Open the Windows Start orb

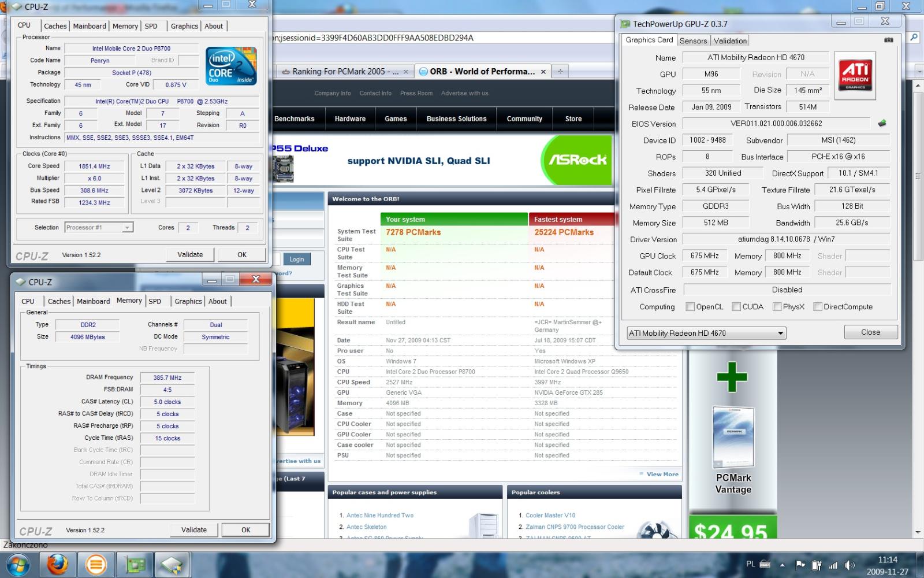(18, 565)
